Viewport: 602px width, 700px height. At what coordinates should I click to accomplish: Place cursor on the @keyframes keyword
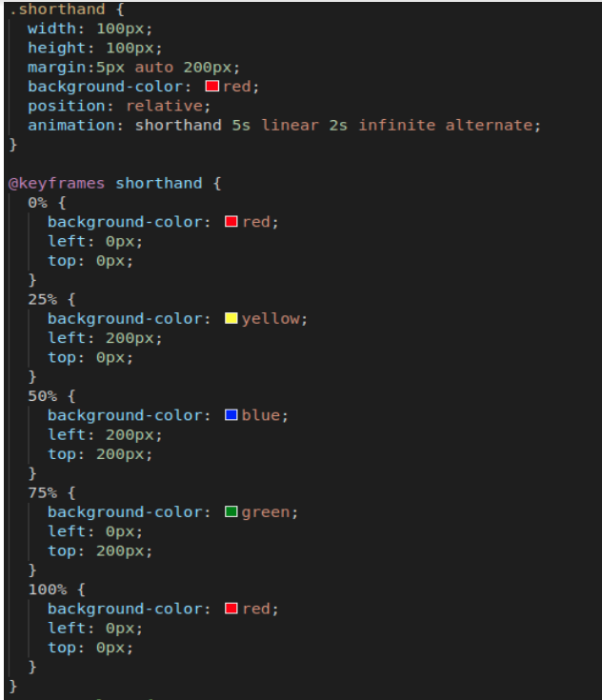(x=56, y=184)
